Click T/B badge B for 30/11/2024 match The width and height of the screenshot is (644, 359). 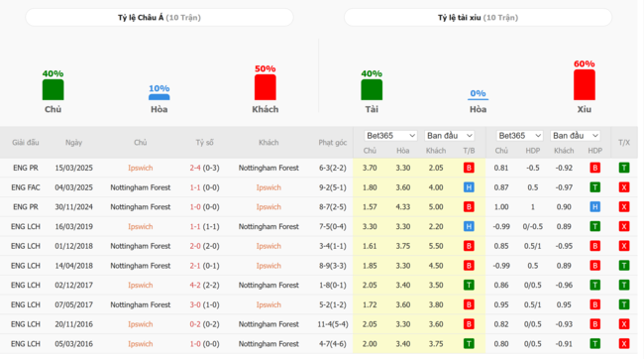(469, 207)
